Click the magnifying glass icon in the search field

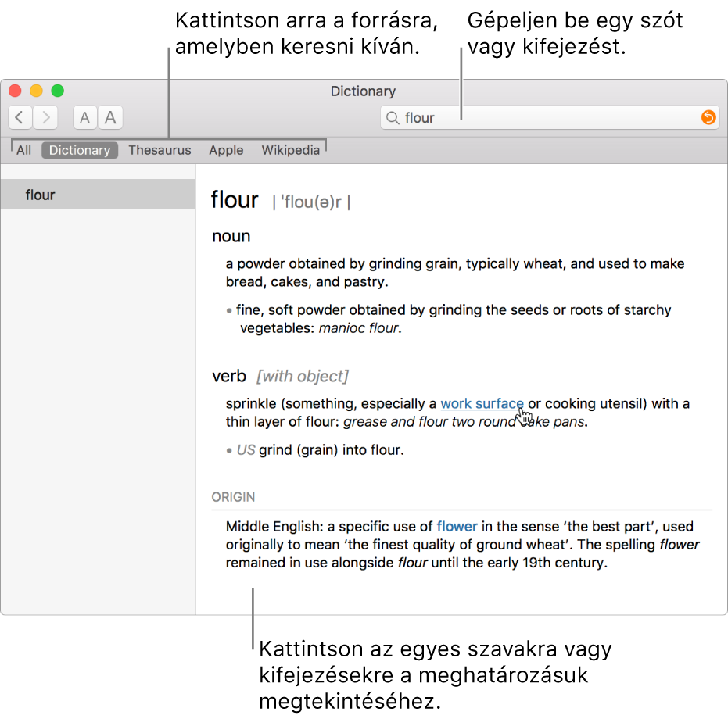(x=393, y=117)
